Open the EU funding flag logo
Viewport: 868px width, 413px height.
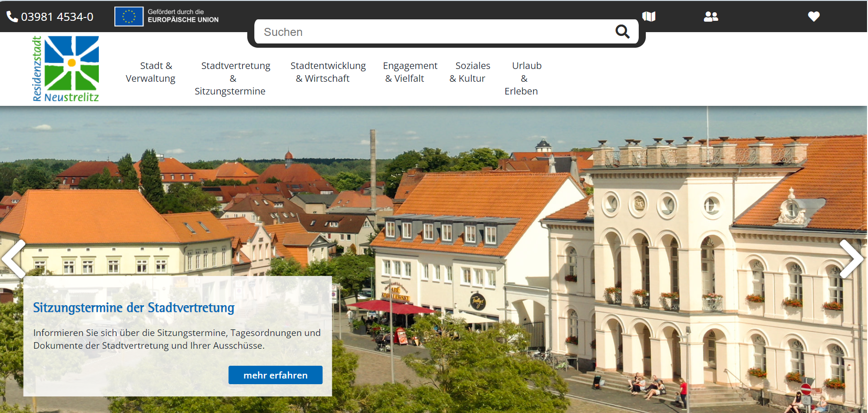(x=129, y=17)
